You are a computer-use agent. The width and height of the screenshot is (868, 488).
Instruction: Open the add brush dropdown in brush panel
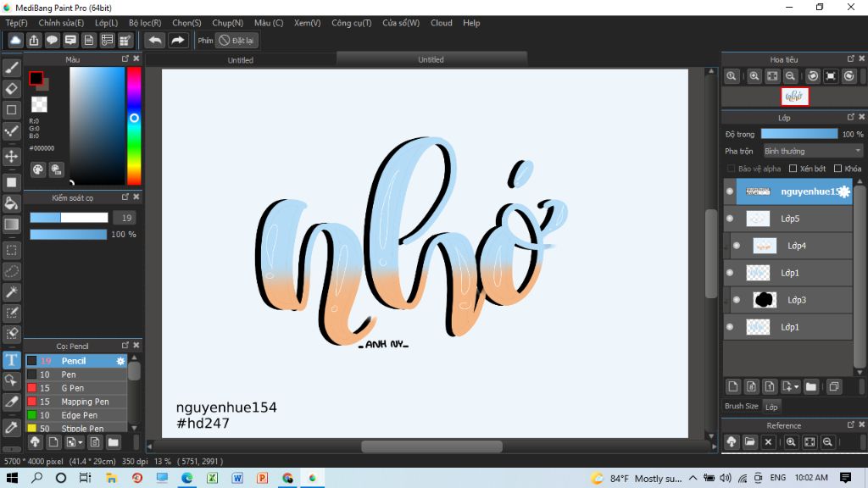81,442
